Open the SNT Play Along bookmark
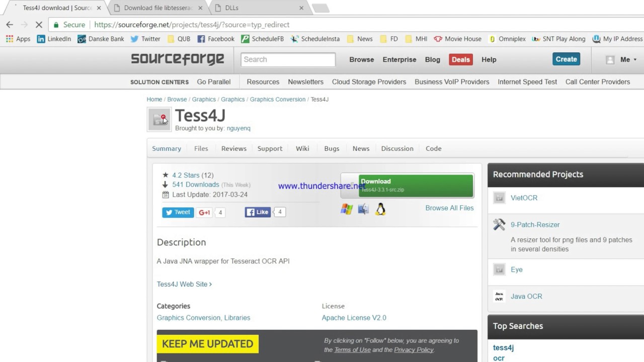 (x=559, y=39)
